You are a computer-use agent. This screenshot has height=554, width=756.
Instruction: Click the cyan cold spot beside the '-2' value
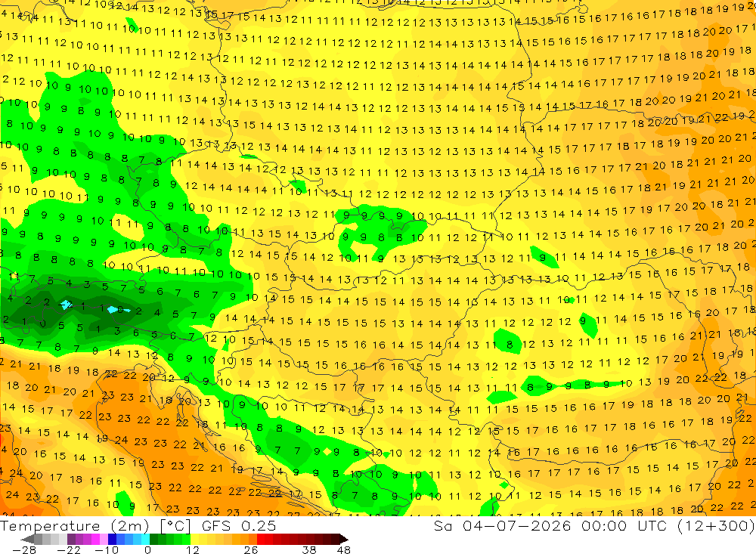(64, 305)
